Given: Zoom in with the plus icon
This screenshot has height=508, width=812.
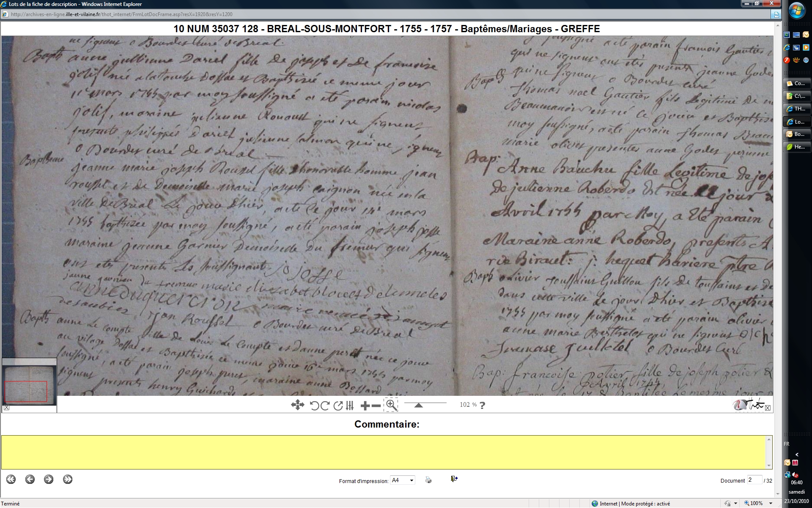Looking at the screenshot, I should pos(365,406).
